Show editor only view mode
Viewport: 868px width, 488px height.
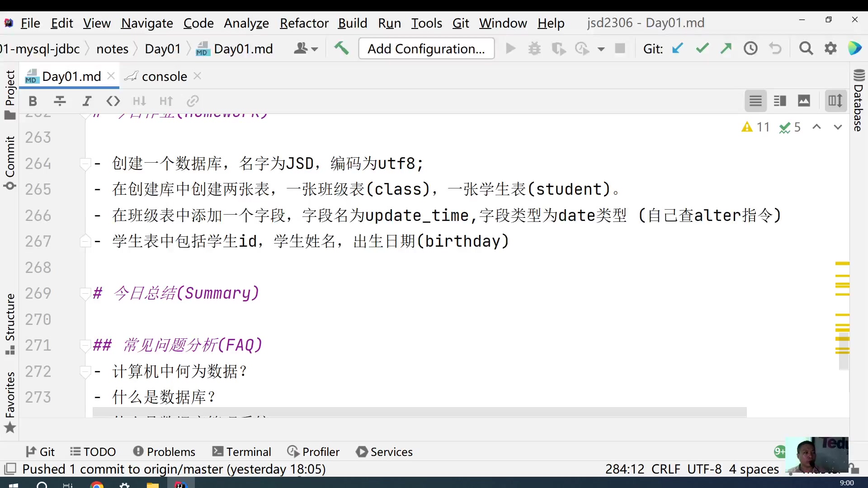pyautogui.click(x=755, y=101)
